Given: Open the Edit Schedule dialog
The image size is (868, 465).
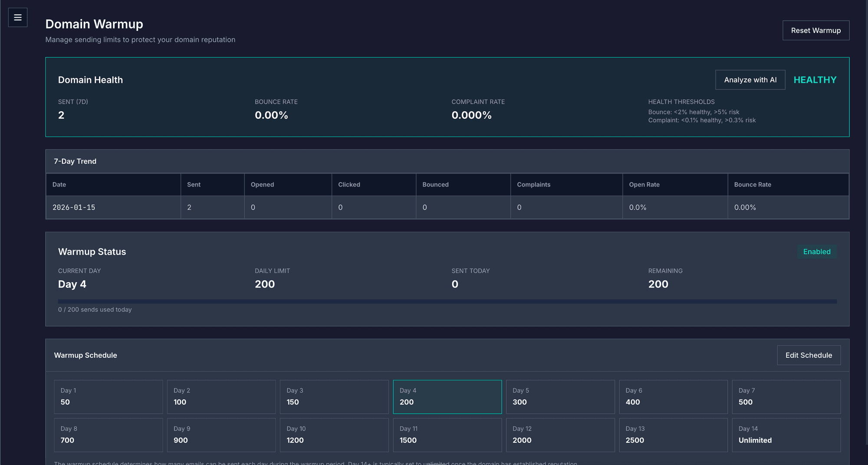Looking at the screenshot, I should 809,355.
